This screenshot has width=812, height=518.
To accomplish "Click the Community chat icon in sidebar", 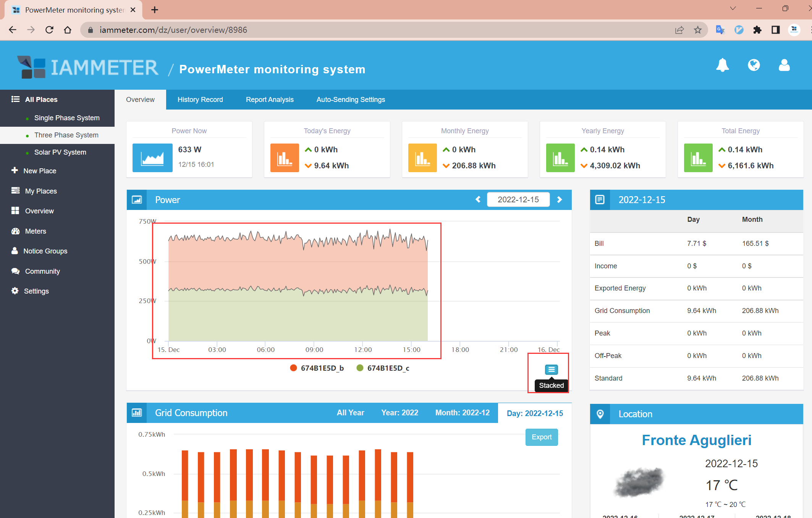I will tap(15, 271).
